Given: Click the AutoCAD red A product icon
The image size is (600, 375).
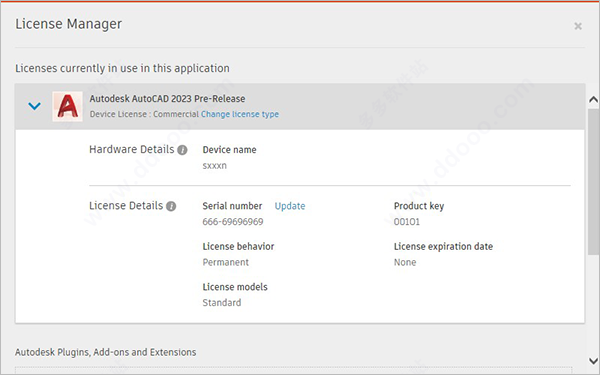Looking at the screenshot, I should 67,106.
